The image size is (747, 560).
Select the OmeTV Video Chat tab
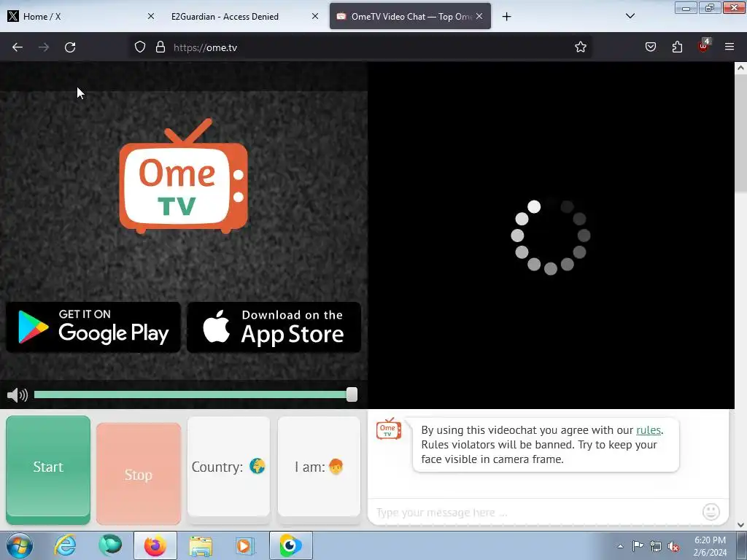click(x=410, y=16)
